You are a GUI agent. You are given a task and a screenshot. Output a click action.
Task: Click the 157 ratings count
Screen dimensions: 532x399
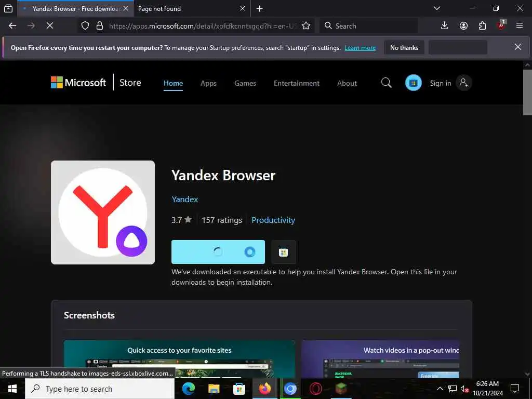(x=222, y=220)
